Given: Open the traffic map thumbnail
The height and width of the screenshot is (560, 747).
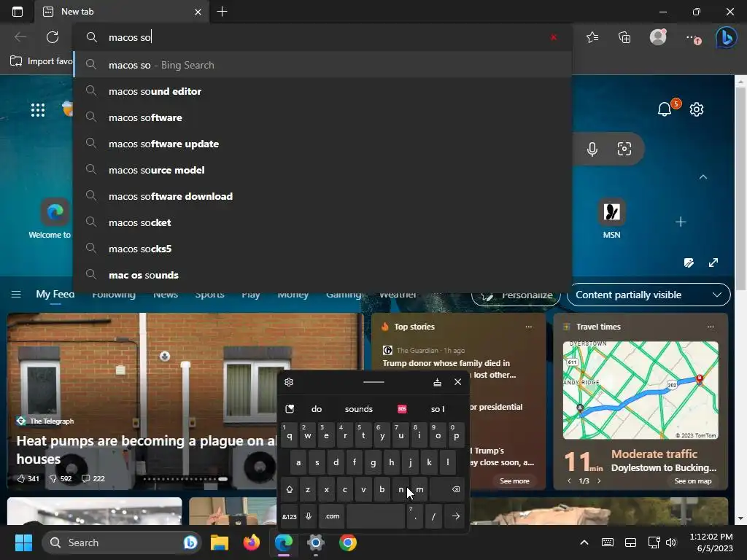Looking at the screenshot, I should (x=640, y=390).
